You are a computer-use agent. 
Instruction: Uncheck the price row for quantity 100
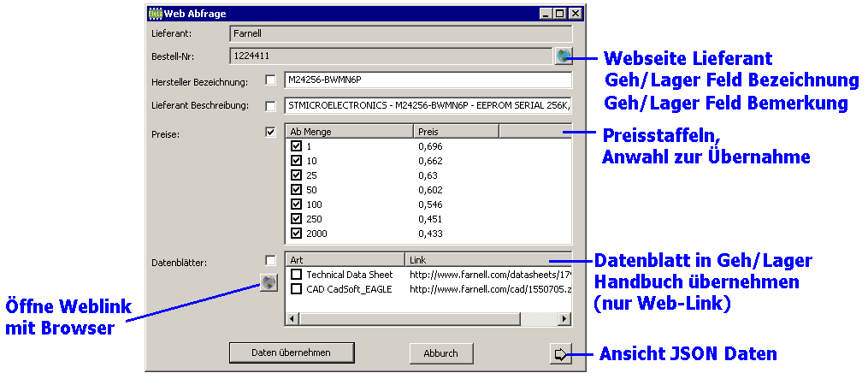[296, 204]
